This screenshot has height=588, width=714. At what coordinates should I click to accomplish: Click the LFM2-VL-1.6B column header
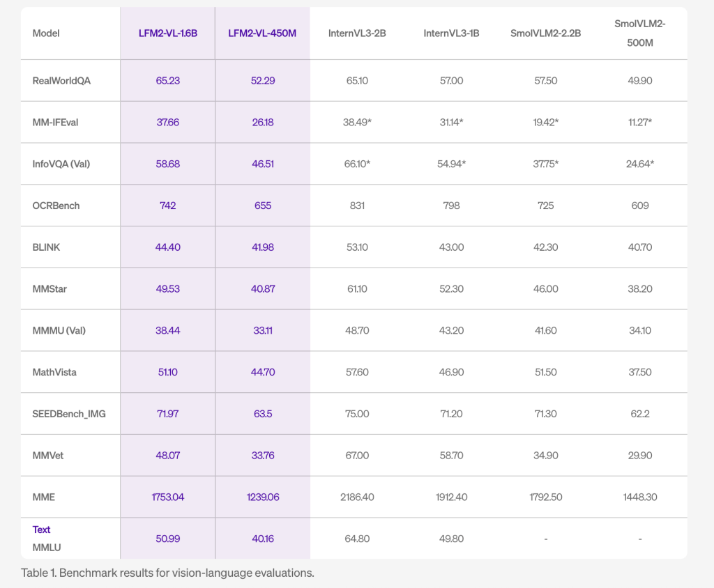(167, 33)
